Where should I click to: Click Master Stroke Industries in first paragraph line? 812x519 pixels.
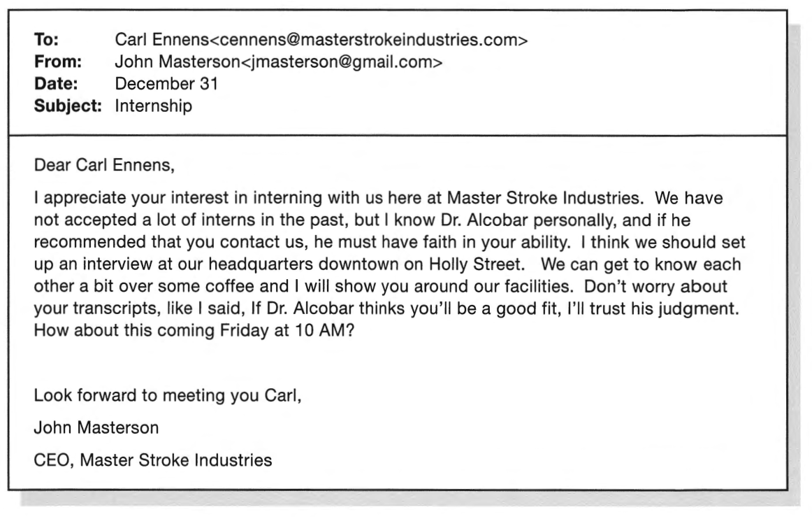(543, 198)
